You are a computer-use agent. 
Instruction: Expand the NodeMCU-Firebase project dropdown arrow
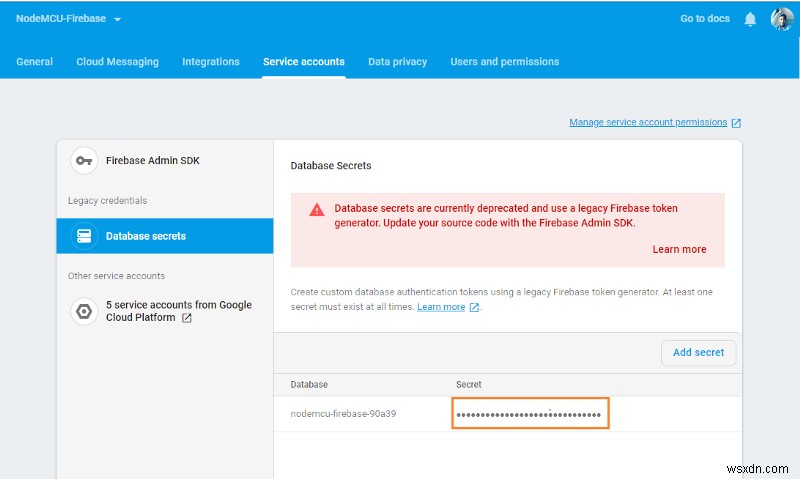point(117,19)
